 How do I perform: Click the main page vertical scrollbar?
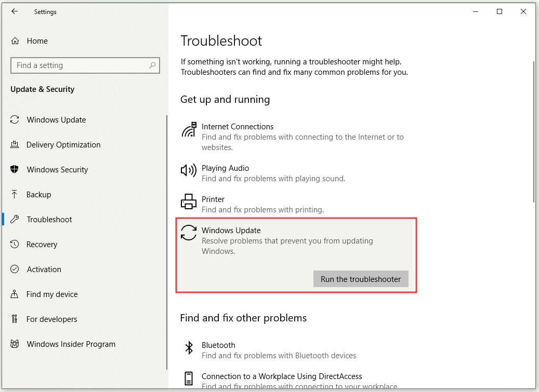click(534, 130)
